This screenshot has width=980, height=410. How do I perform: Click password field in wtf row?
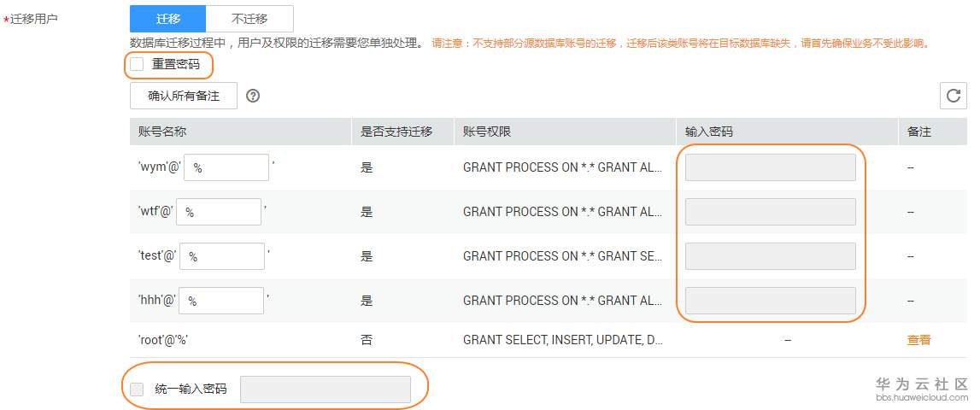770,212
